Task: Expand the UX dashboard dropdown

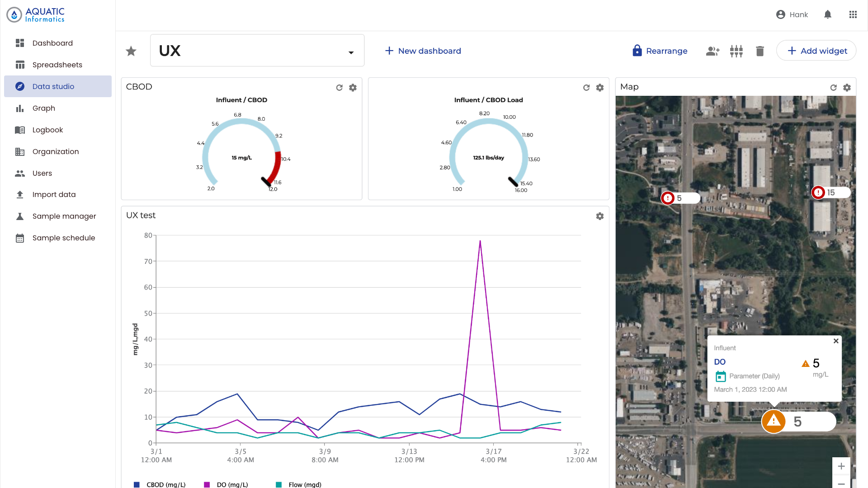Action: (351, 52)
